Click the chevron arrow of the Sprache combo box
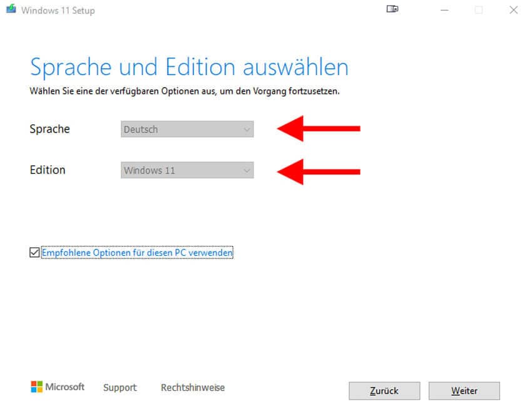Screen dimensions: 532x419 point(246,129)
